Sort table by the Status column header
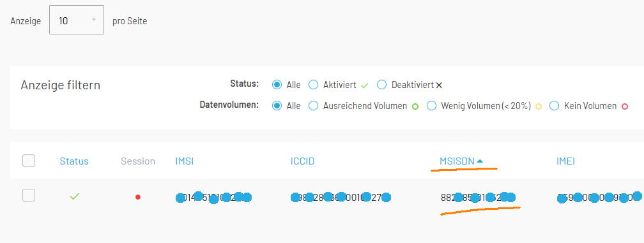Screen dimensions: 644x243 point(74,161)
